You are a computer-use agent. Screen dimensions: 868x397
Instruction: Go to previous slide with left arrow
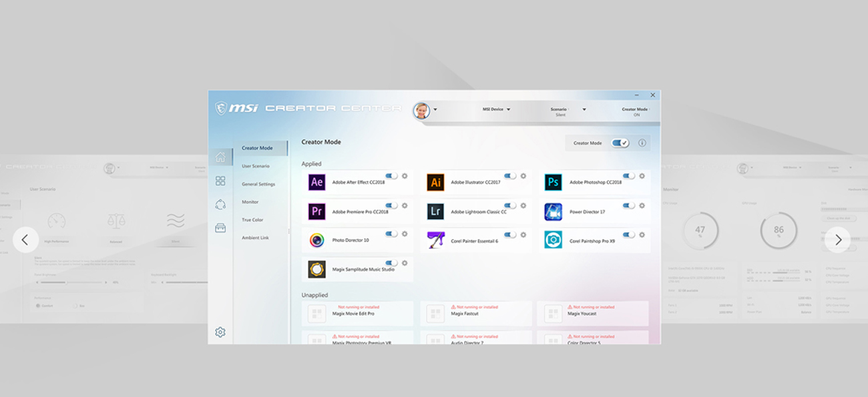pyautogui.click(x=25, y=240)
